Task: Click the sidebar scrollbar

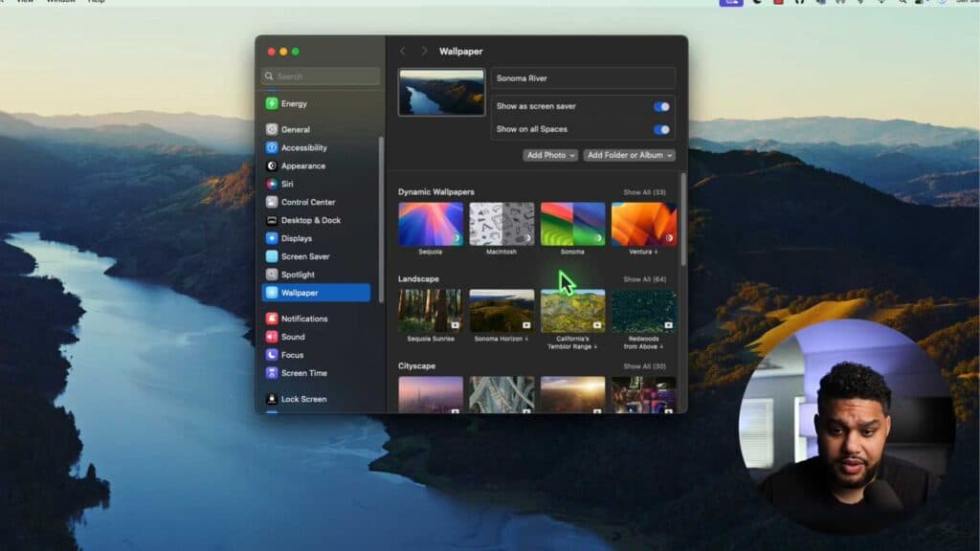Action: [x=381, y=220]
